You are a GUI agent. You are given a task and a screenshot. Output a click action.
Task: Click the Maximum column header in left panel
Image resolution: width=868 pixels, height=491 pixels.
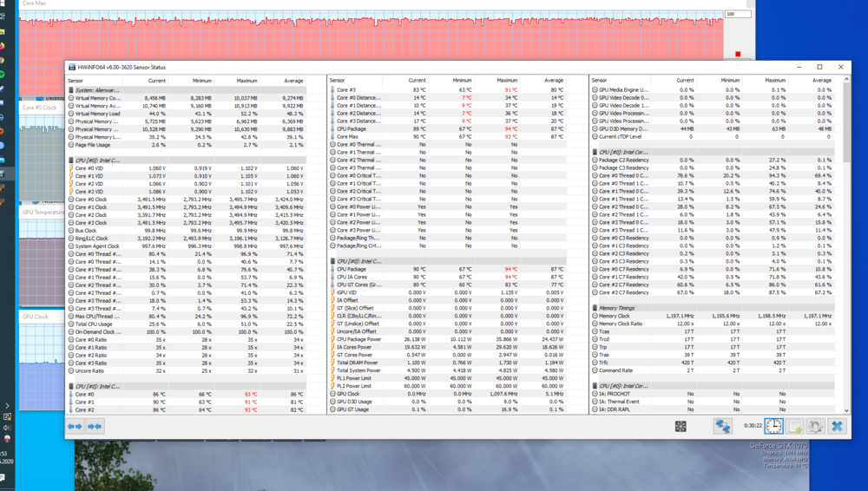[x=247, y=81]
